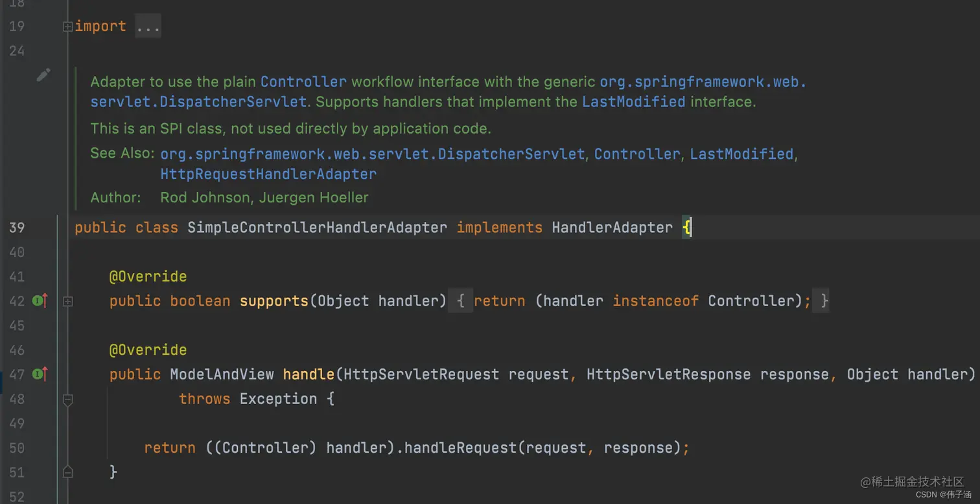Image resolution: width=980 pixels, height=504 pixels.
Task: Click HttpServletRequest parameter type
Action: (421, 374)
